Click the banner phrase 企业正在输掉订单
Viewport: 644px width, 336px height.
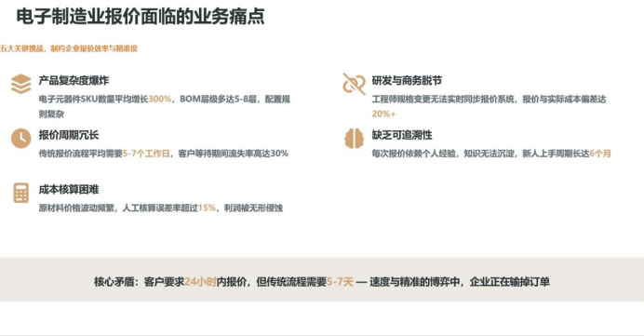coord(510,282)
